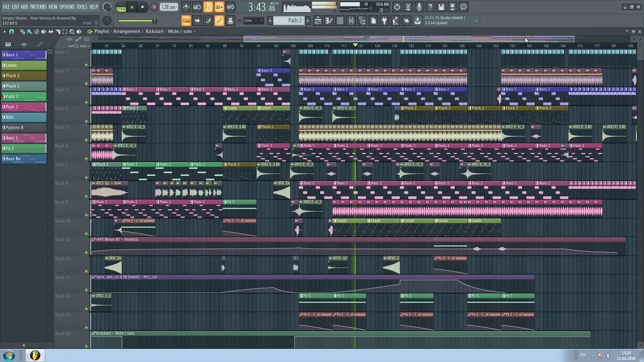Open the plugin picker plug icon
Screen dimensions: 644x362
pos(384,21)
